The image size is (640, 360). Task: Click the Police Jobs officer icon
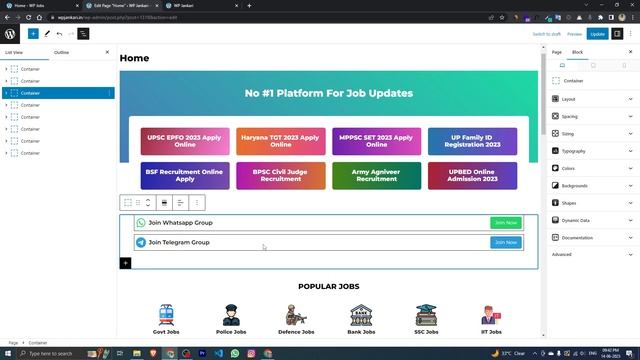[231, 315]
